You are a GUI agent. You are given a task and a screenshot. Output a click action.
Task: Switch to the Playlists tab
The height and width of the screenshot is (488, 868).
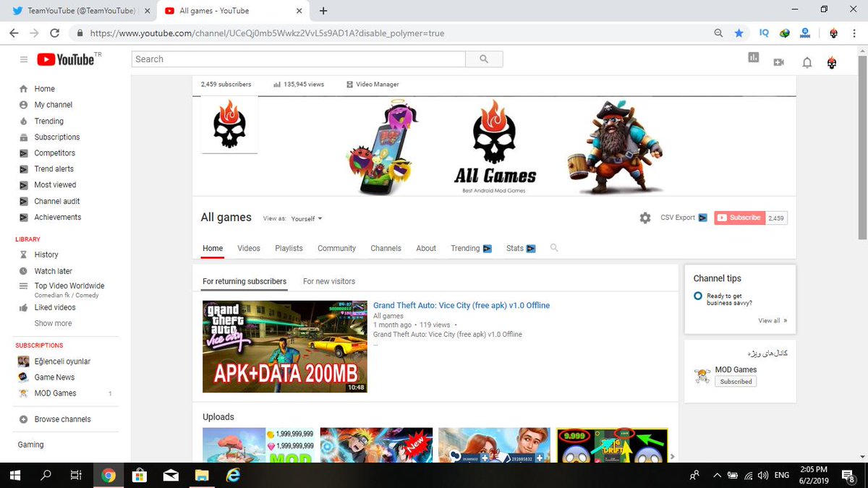[289, 248]
